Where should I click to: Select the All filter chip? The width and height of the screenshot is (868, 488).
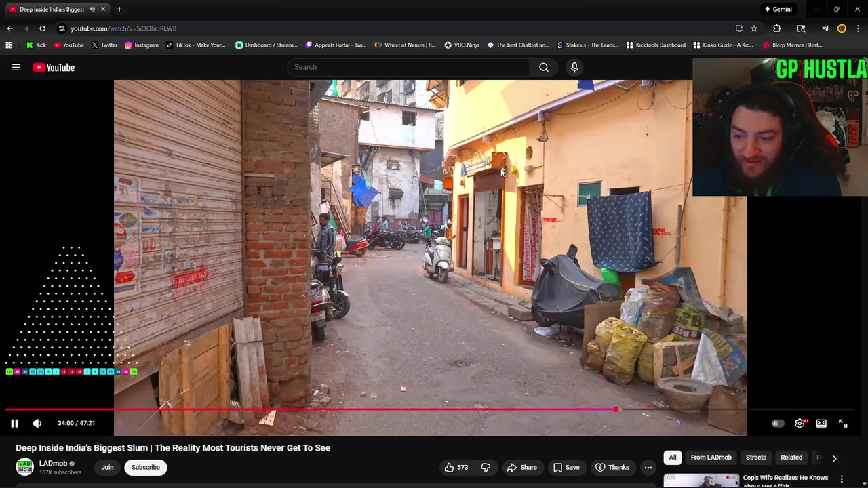(x=673, y=457)
